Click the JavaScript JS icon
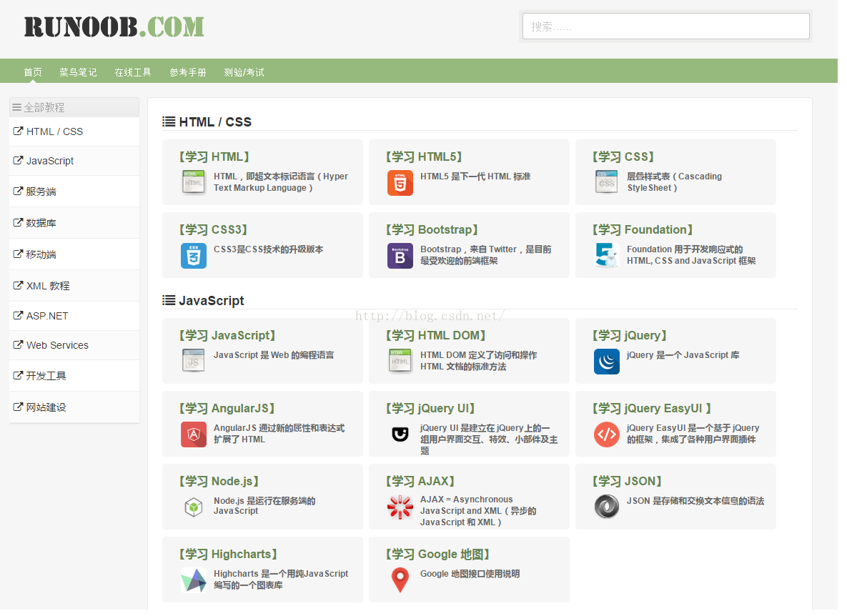 196,364
